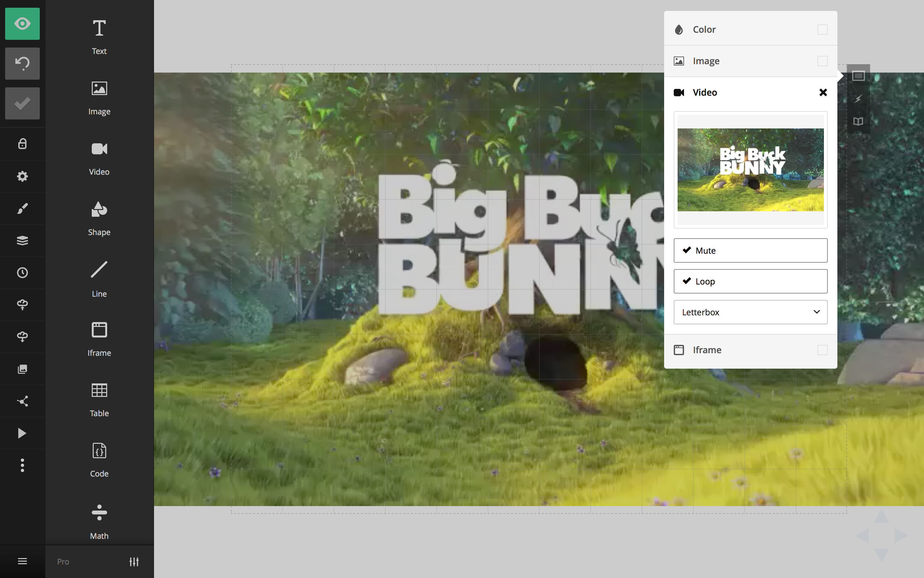Viewport: 924px width, 578px height.
Task: Insert an Iframe block from the insert panel
Action: 99,339
